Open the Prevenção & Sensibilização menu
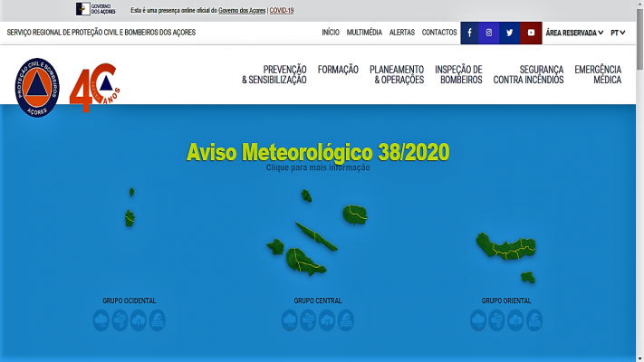The height and width of the screenshot is (362, 644). (x=274, y=74)
